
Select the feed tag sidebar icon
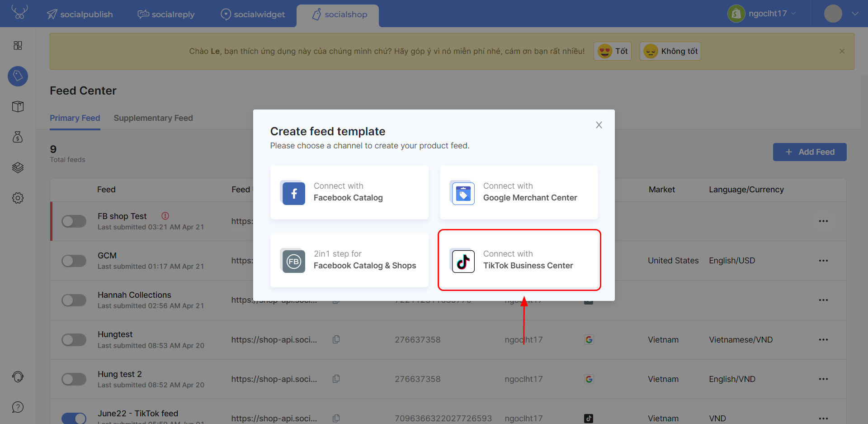(x=18, y=76)
